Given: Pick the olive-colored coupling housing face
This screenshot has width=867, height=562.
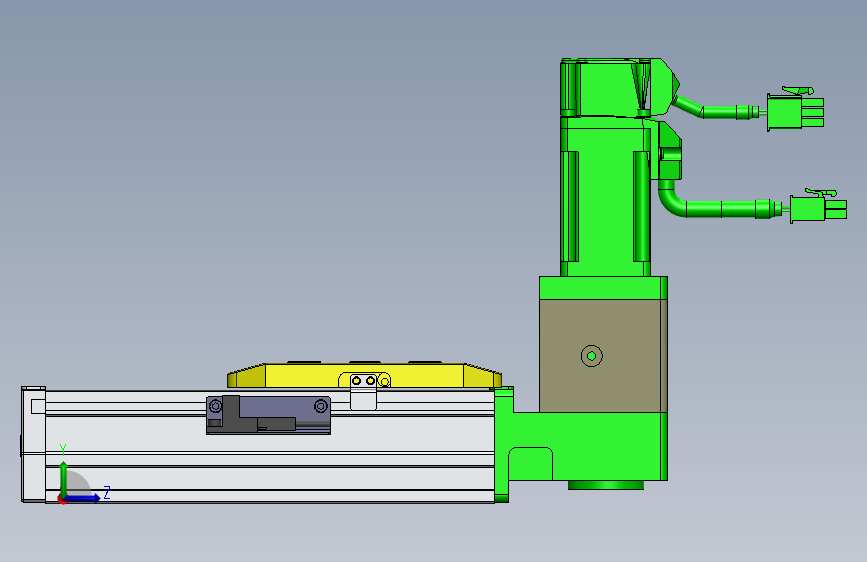Looking at the screenshot, I should click(600, 356).
